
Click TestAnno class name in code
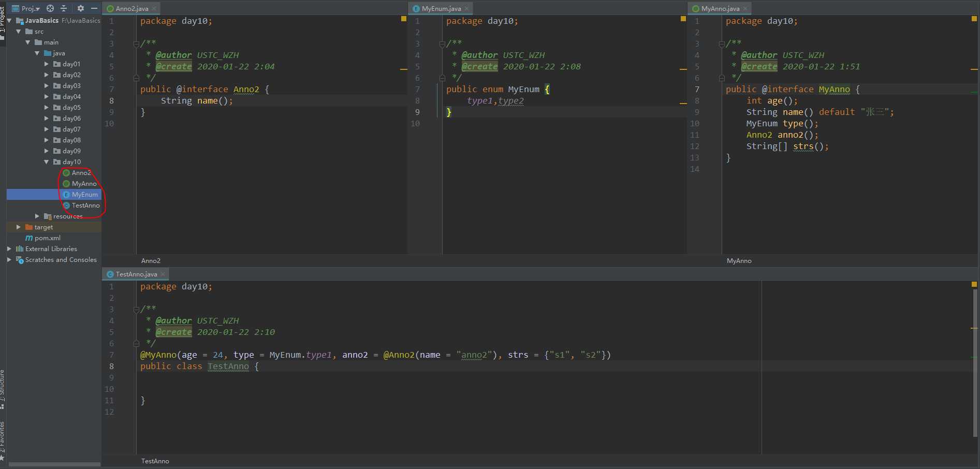pyautogui.click(x=228, y=366)
